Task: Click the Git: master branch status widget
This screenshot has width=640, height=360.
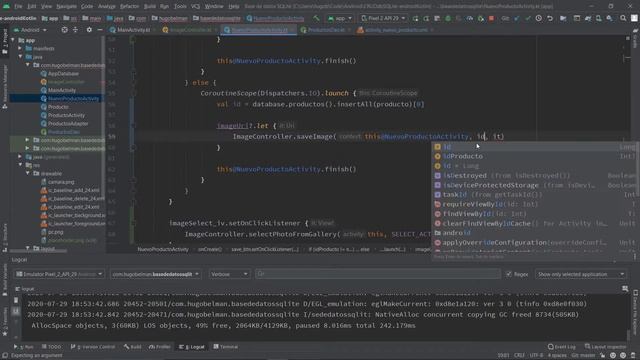Action: tap(582, 356)
